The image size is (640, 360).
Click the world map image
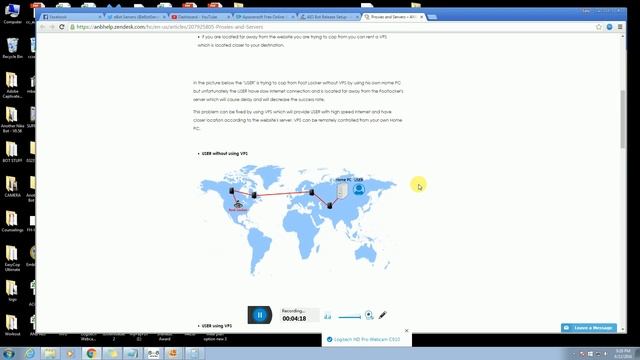[298, 220]
